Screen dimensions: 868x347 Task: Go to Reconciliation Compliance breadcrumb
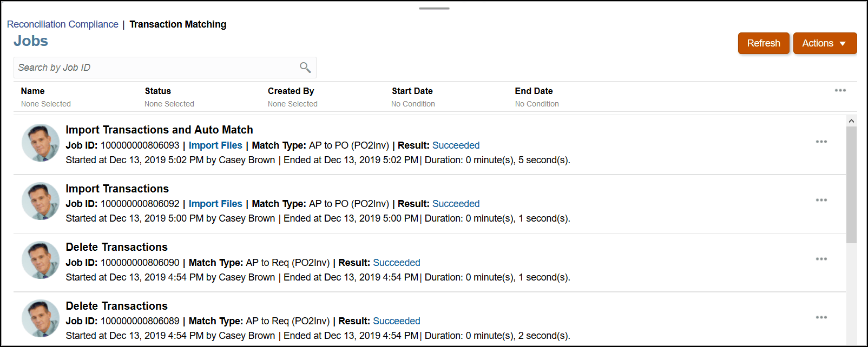click(62, 24)
